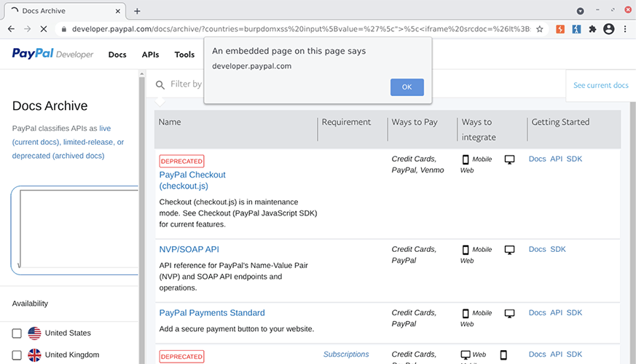Click desktop icon in Payments Standard row
636x364 pixels.
tap(509, 313)
